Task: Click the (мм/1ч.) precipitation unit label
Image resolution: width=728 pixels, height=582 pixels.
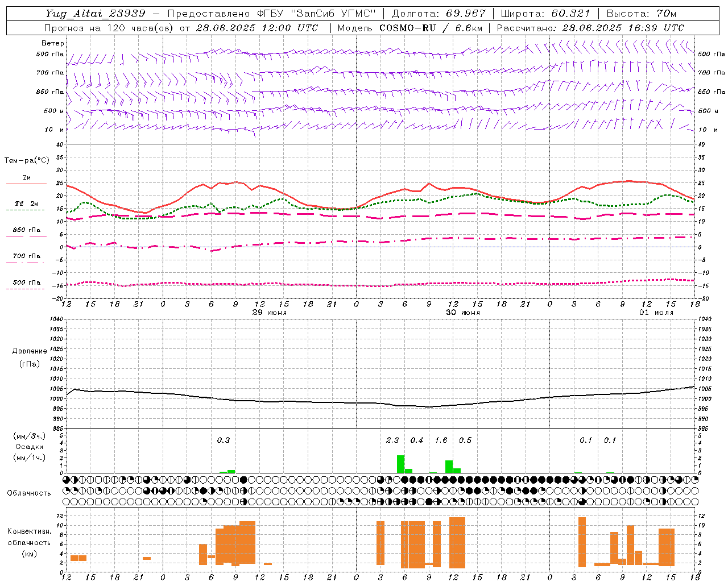Action: click(30, 458)
